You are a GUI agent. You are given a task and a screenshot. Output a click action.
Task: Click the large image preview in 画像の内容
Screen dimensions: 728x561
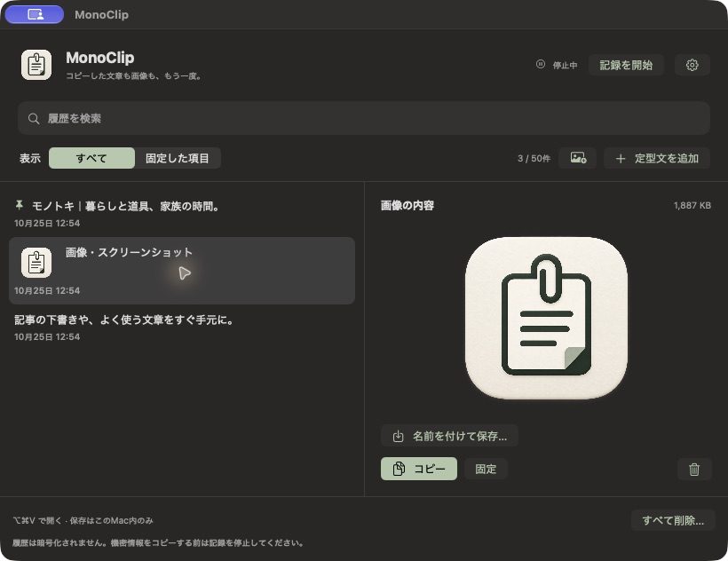pos(546,318)
